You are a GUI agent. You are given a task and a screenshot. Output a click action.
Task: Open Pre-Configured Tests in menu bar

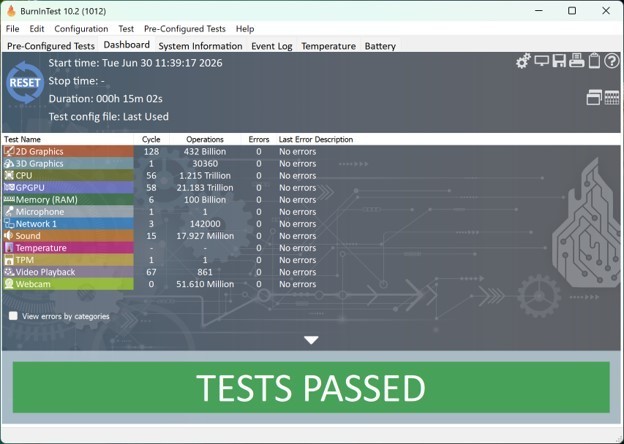[x=185, y=29]
